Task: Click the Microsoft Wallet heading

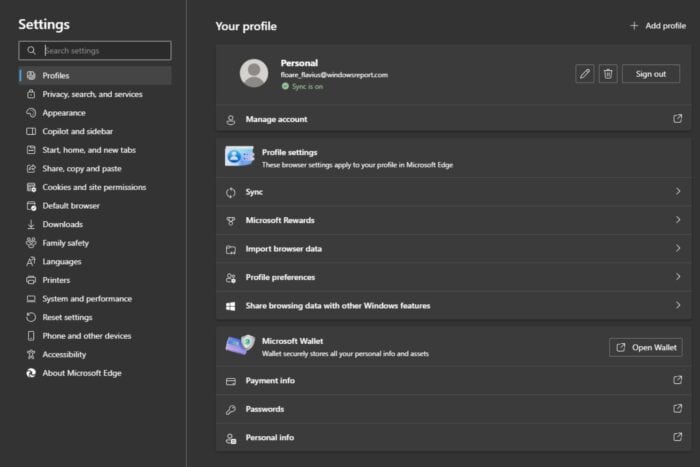Action: (x=292, y=341)
